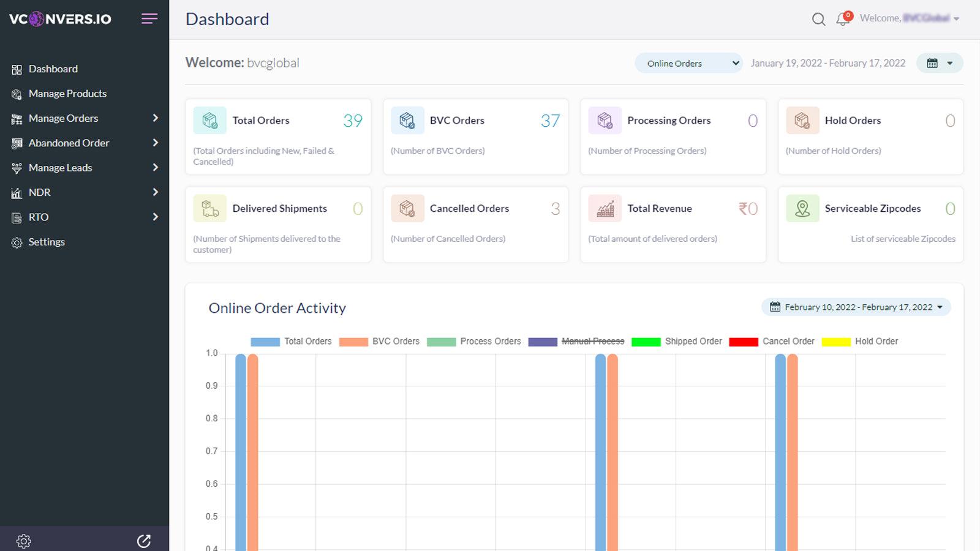The width and height of the screenshot is (980, 551).
Task: Select Dashboard in the sidebar
Action: [53, 69]
